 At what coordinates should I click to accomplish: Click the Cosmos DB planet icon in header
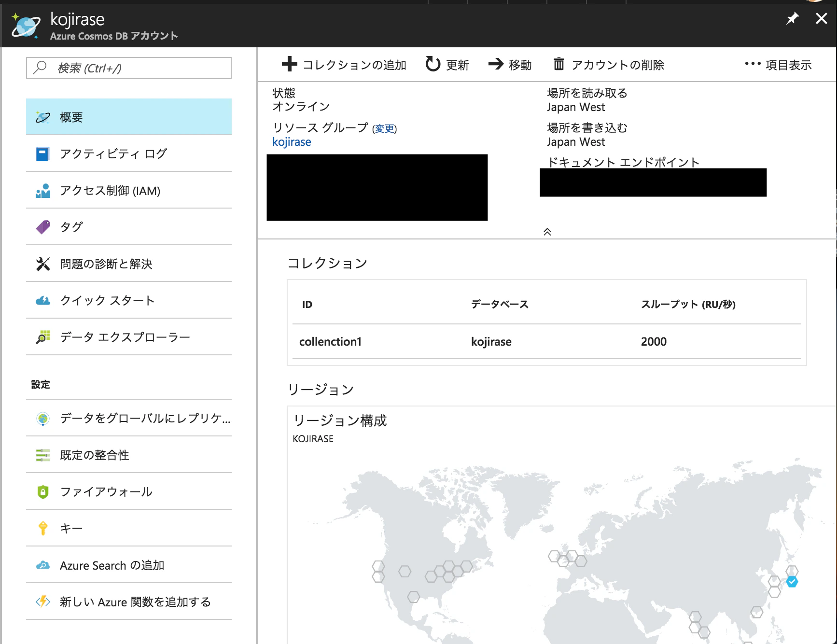pyautogui.click(x=26, y=26)
